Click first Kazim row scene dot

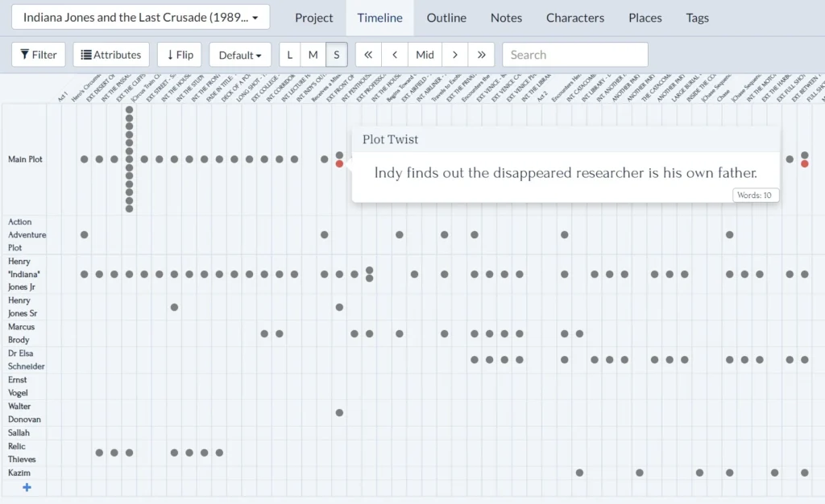(579, 473)
